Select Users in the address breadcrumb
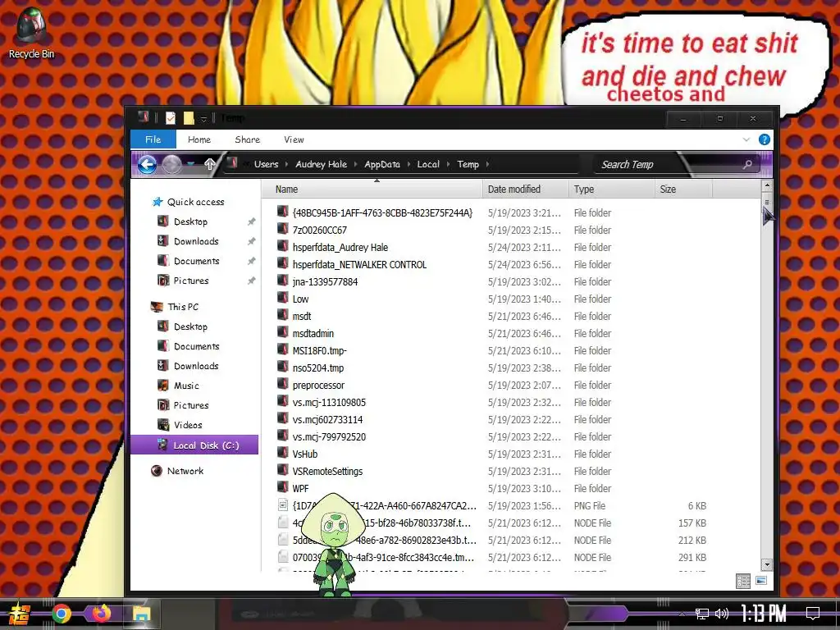The image size is (840, 630). [x=267, y=164]
